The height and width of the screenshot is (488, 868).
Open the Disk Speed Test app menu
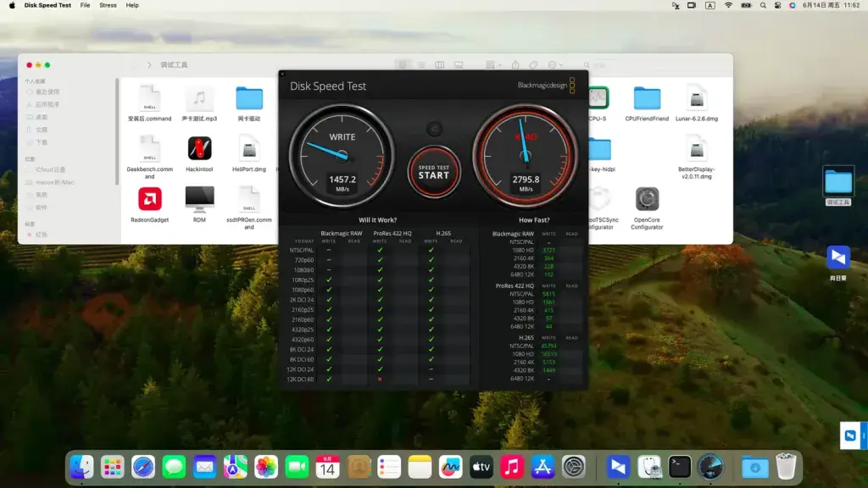tap(47, 6)
